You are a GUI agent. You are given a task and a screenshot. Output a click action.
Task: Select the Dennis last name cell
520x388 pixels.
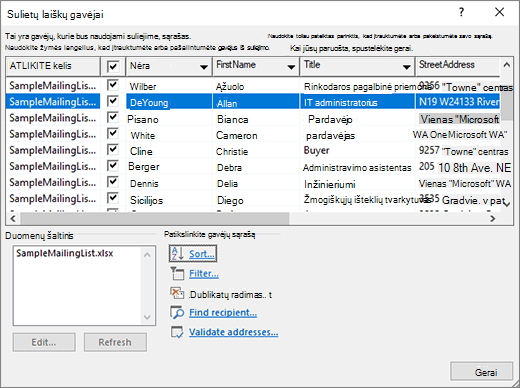click(x=169, y=183)
